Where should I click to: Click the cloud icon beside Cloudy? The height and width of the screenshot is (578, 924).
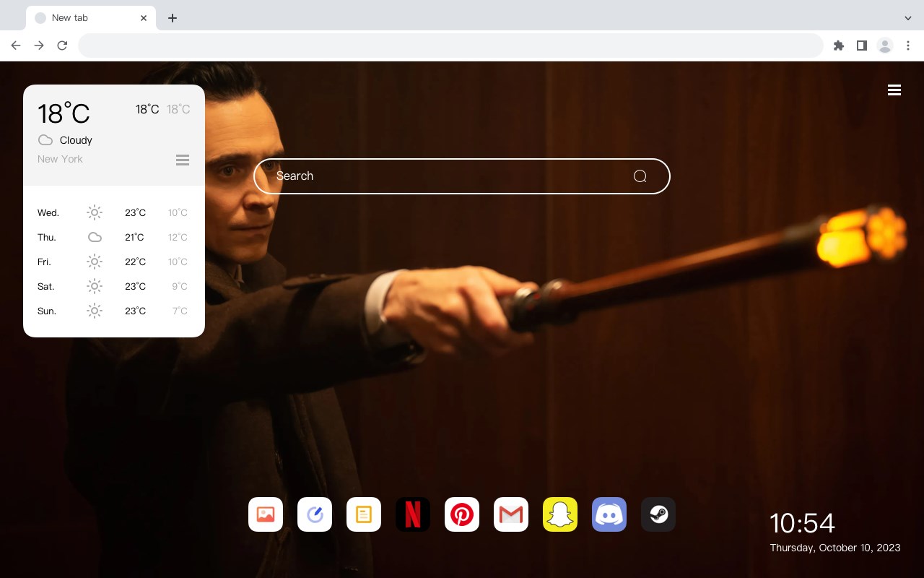(45, 140)
